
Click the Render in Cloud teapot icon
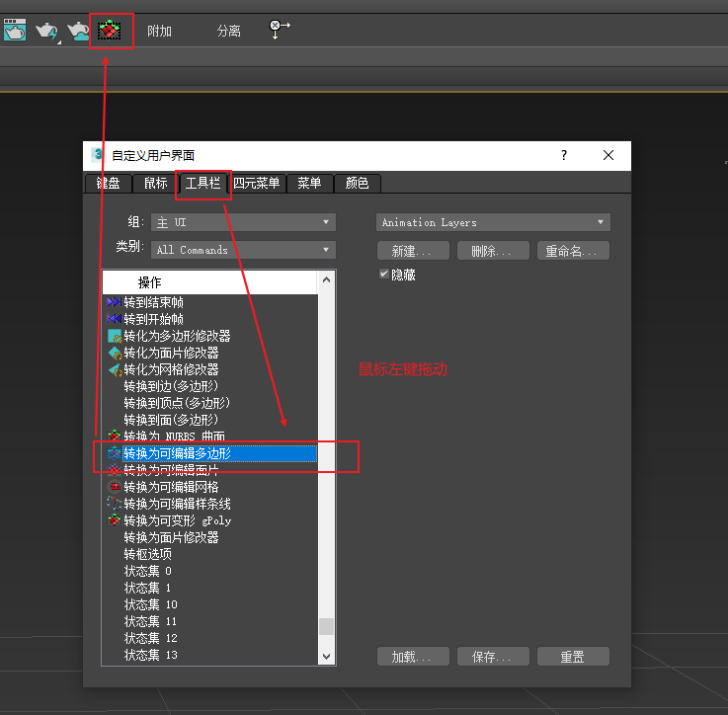[78, 31]
